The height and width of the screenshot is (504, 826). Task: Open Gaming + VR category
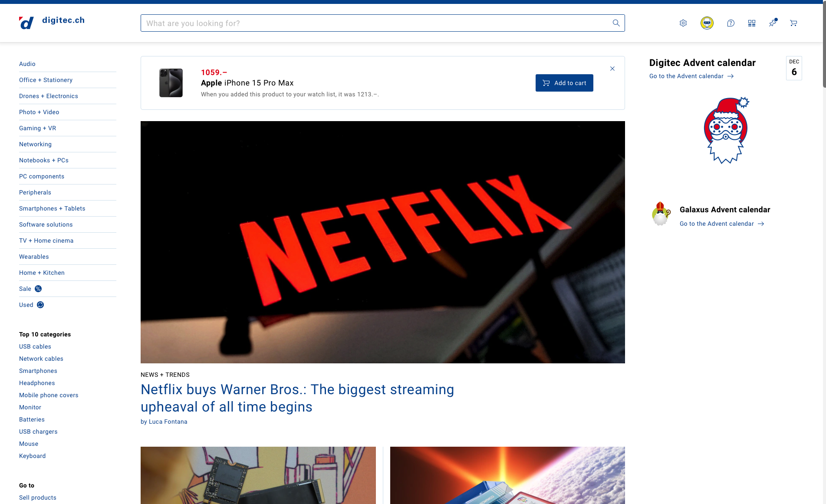(x=37, y=128)
